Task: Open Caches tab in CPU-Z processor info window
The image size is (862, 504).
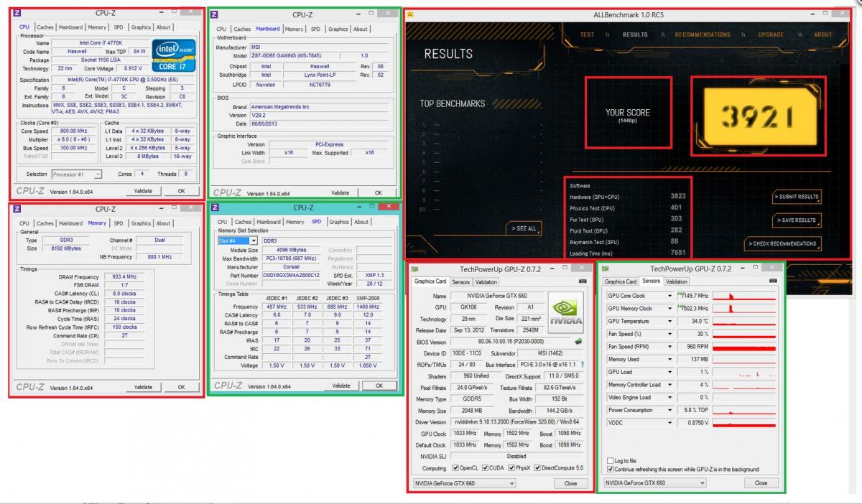Action: click(x=45, y=27)
